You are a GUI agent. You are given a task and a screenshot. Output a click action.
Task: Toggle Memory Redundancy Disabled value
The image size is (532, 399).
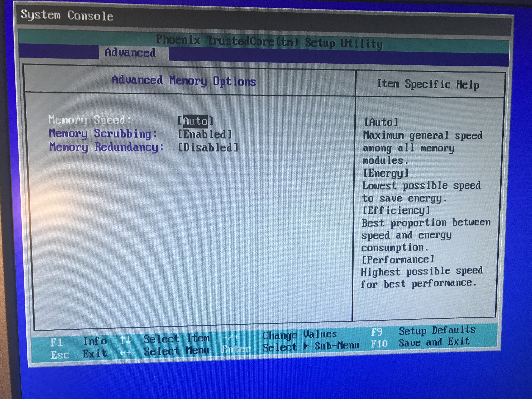(x=208, y=147)
